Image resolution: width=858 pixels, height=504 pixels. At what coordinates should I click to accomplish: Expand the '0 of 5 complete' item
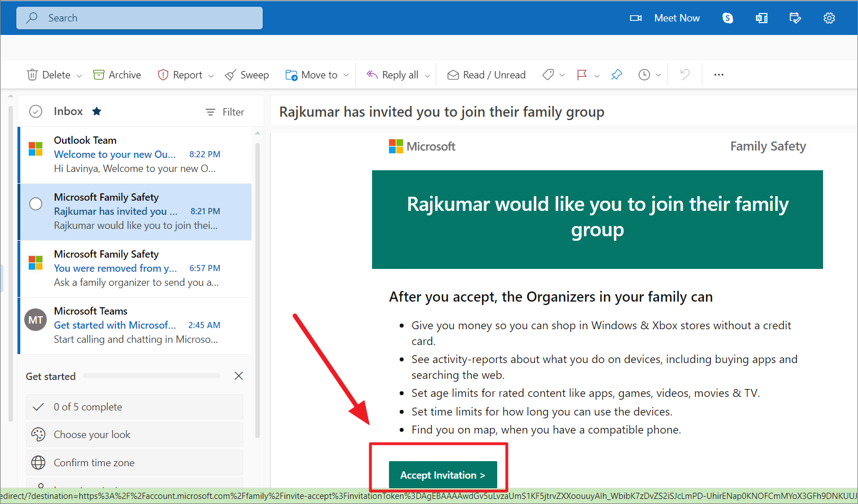[x=134, y=407]
